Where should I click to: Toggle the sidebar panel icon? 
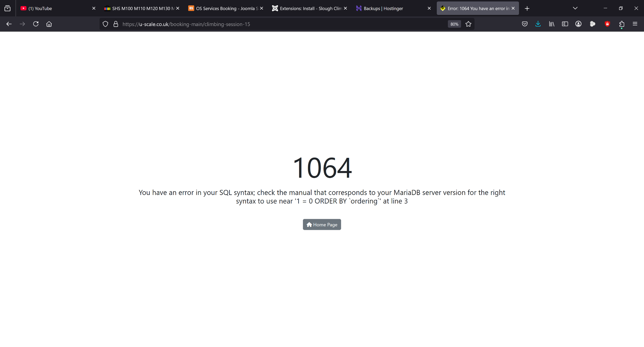(565, 24)
